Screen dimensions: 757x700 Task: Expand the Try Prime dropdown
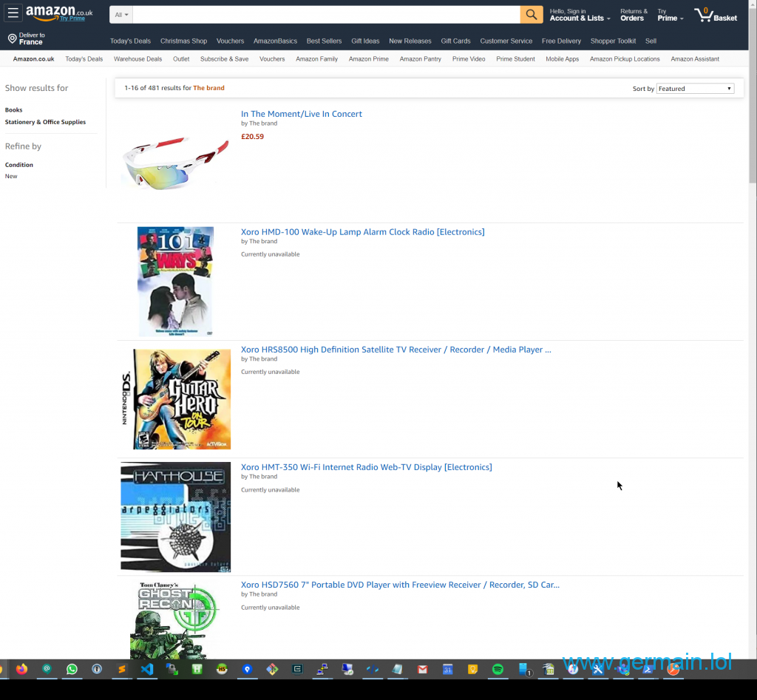[670, 15]
